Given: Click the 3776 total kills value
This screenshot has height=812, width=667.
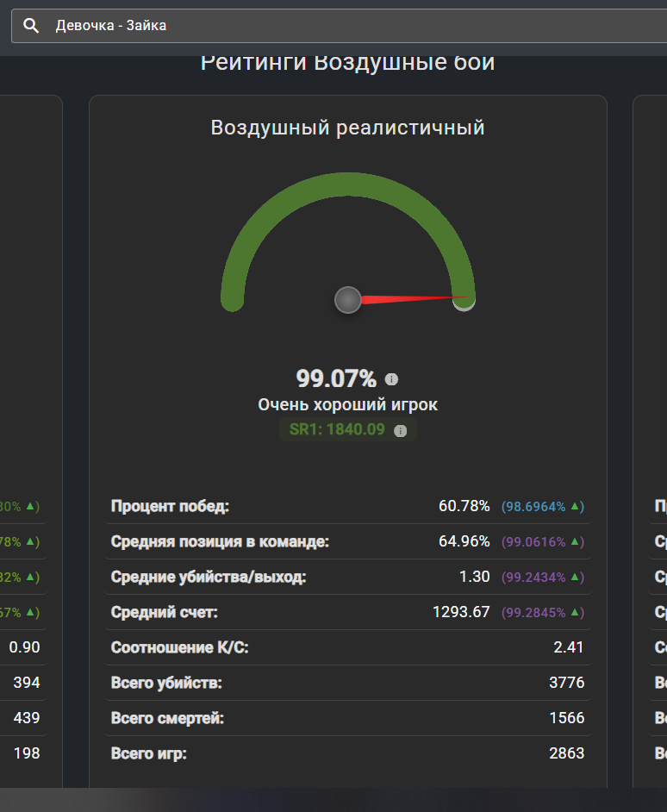Looking at the screenshot, I should pos(566,683).
